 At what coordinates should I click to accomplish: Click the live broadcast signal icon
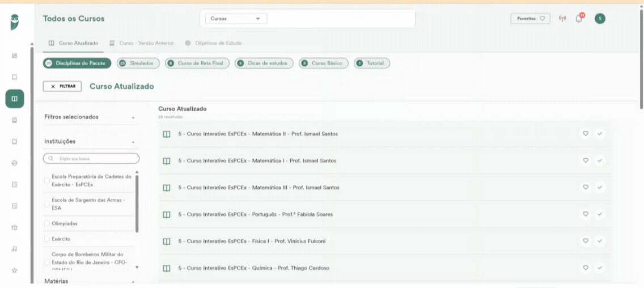click(x=562, y=19)
